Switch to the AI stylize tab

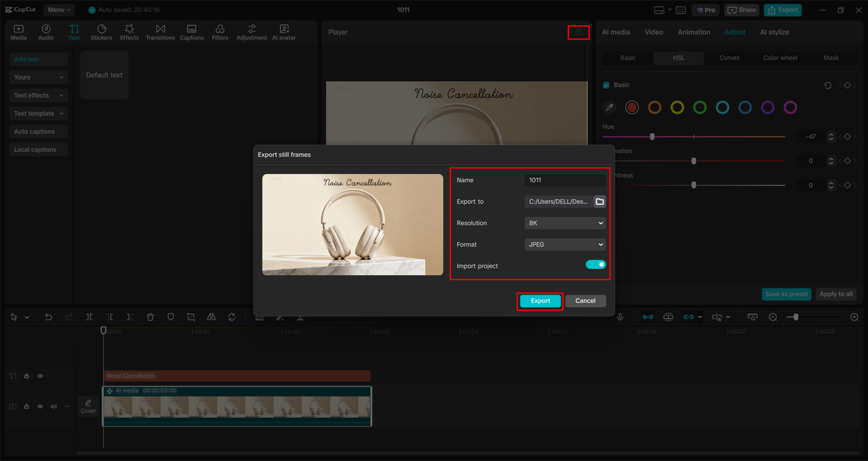[x=774, y=32]
